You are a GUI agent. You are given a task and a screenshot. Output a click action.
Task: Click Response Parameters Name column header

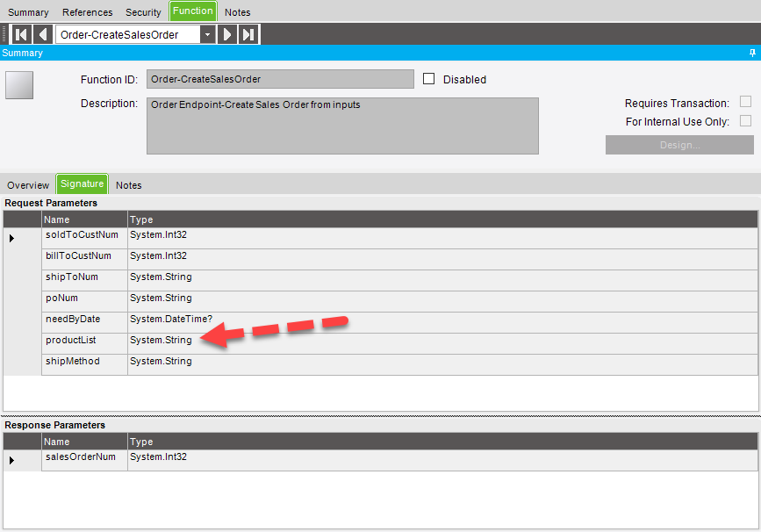coord(84,442)
